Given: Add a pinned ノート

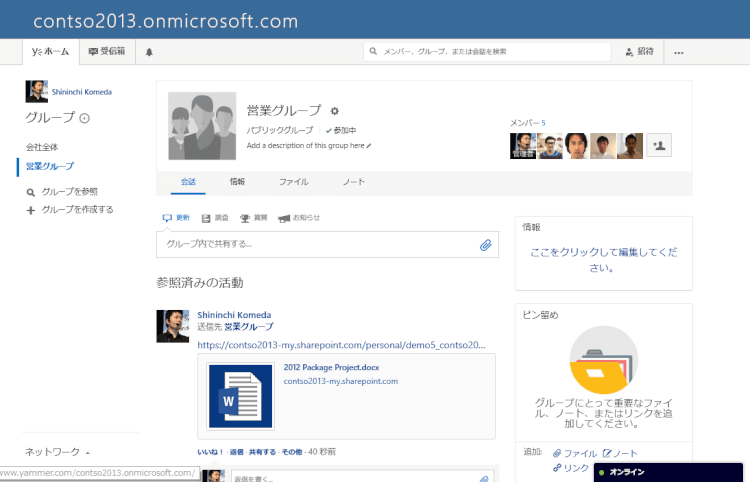Looking at the screenshot, I should 620,453.
